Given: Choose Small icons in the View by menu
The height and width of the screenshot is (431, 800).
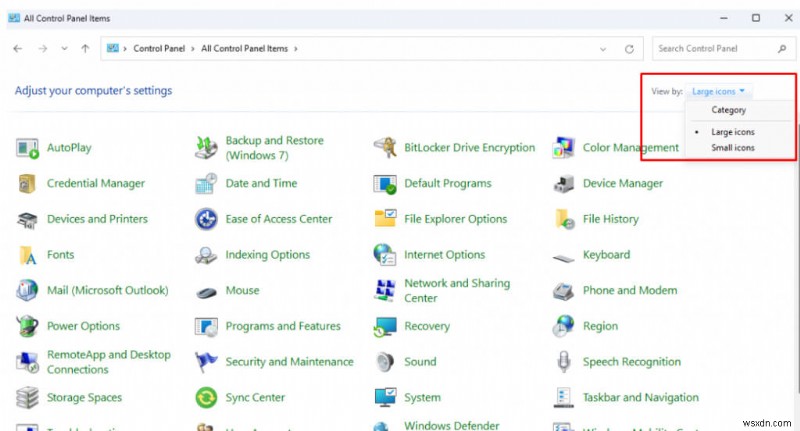Looking at the screenshot, I should pos(733,148).
